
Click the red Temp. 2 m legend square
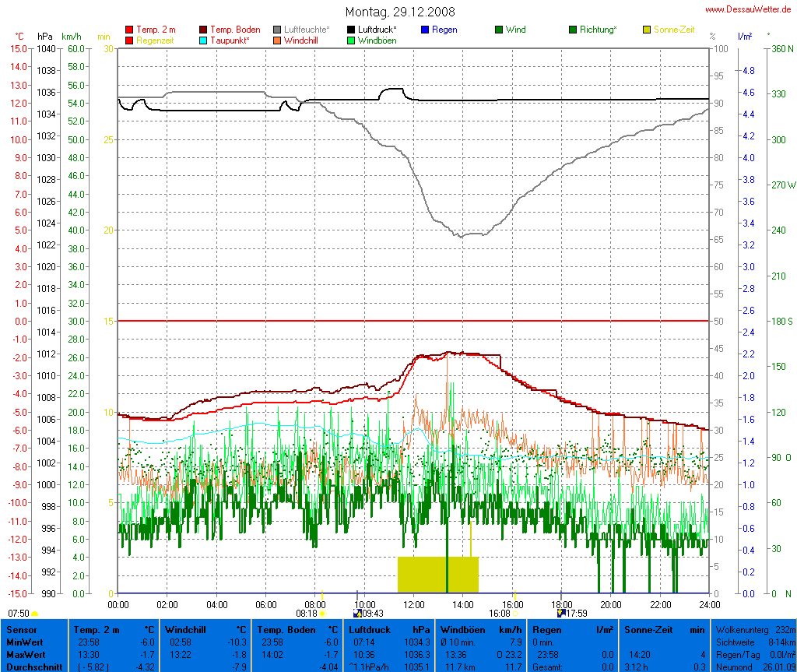tap(129, 30)
